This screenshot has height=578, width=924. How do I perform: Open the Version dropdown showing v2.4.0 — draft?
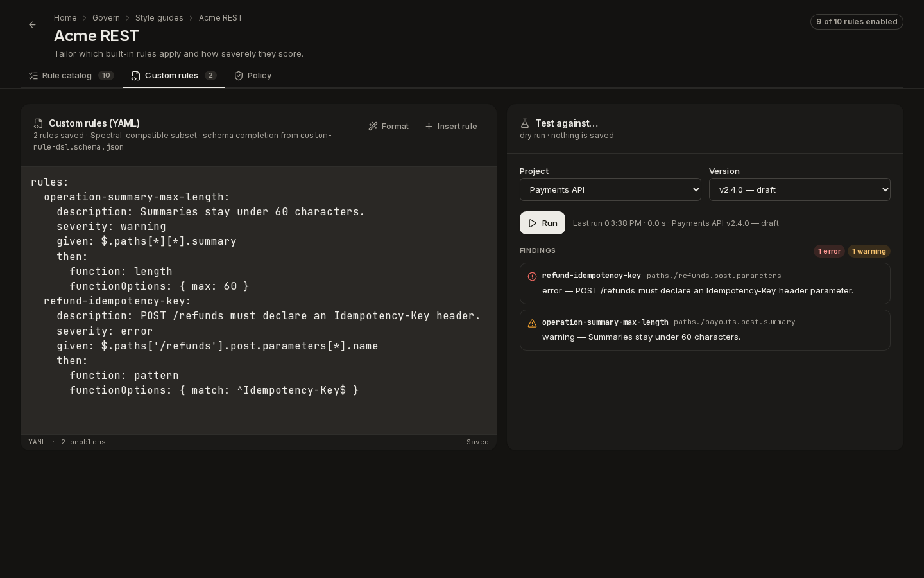pos(800,189)
